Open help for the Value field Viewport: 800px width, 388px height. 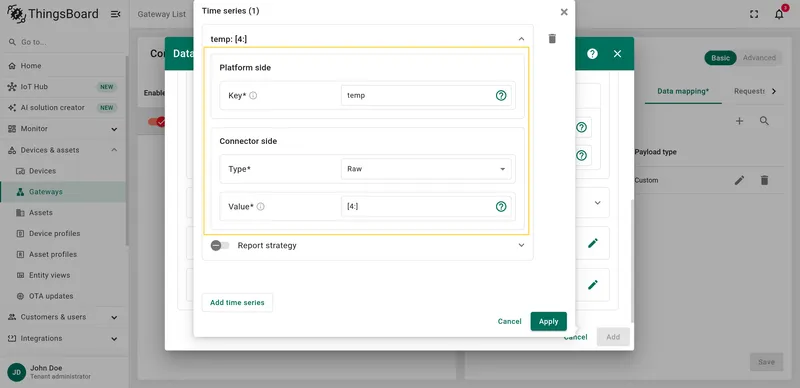(x=501, y=206)
